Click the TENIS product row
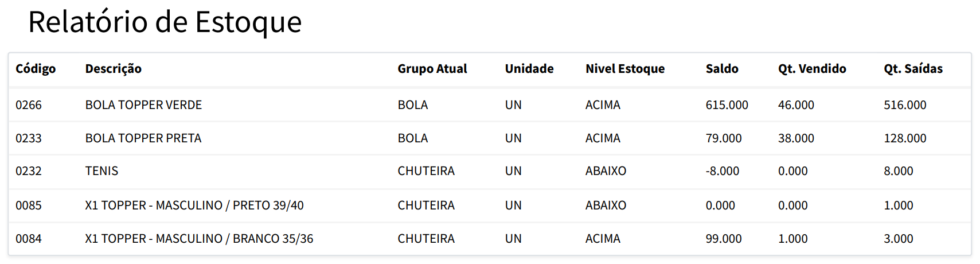The height and width of the screenshot is (264, 980). coord(101,171)
